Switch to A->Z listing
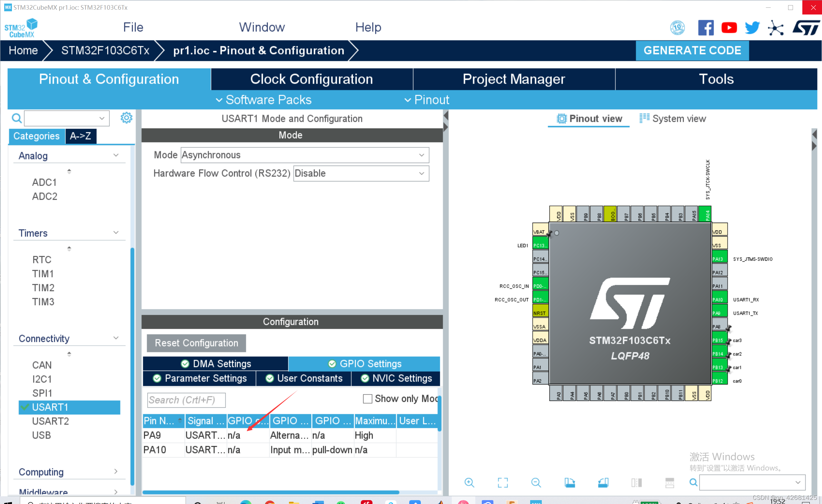The height and width of the screenshot is (504, 822). [x=81, y=136]
